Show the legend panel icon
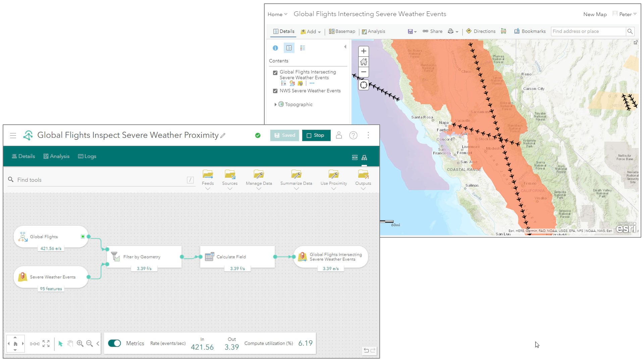This screenshot has width=644, height=362. [x=303, y=48]
